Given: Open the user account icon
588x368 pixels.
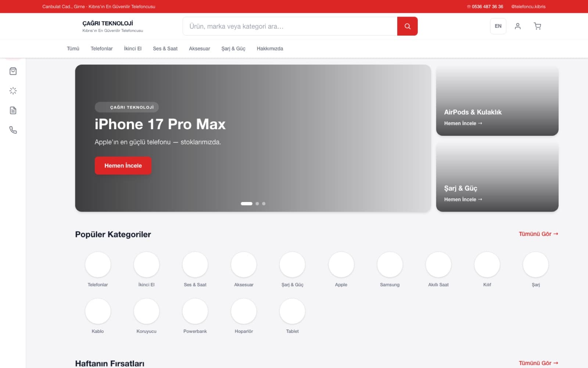Looking at the screenshot, I should click(517, 26).
